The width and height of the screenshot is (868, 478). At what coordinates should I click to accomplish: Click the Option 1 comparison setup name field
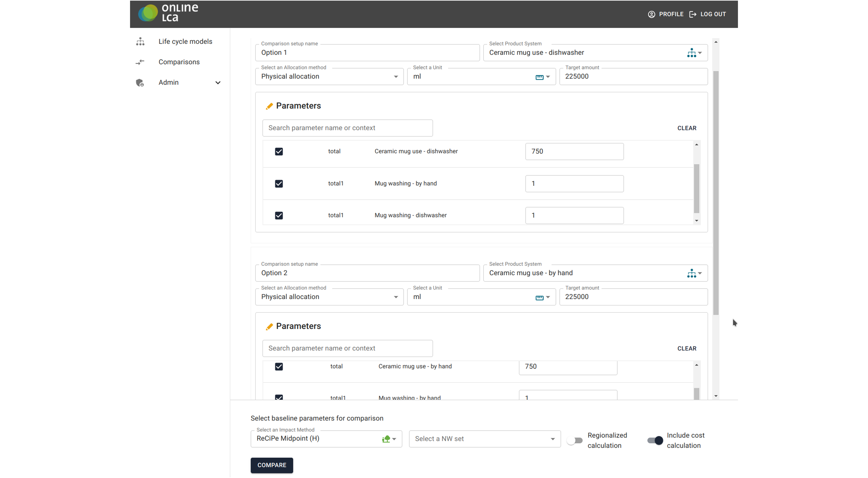pos(367,53)
